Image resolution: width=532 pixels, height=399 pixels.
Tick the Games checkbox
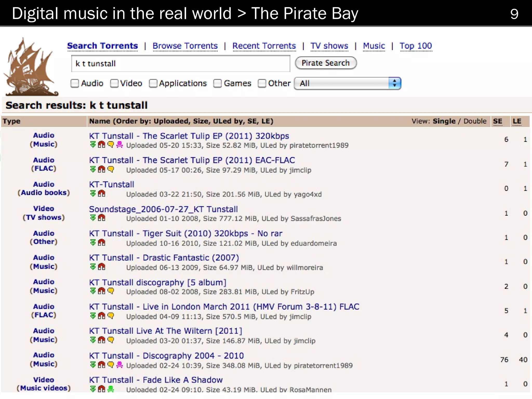[x=217, y=83]
